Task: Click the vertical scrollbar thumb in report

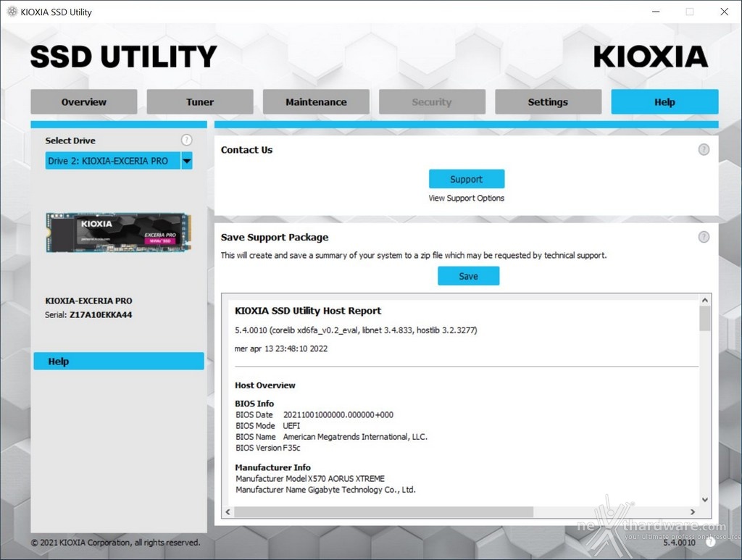Action: [x=704, y=318]
